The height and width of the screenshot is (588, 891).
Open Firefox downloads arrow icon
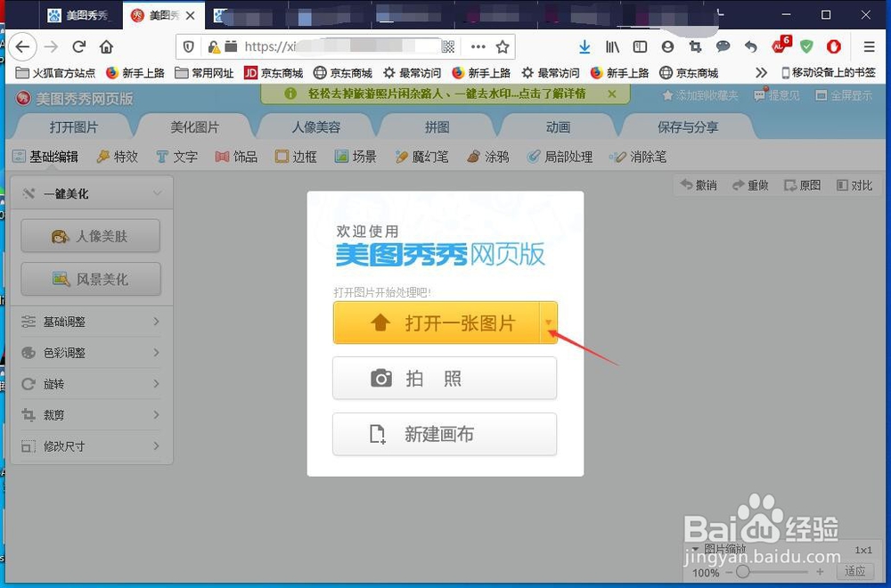click(x=584, y=46)
